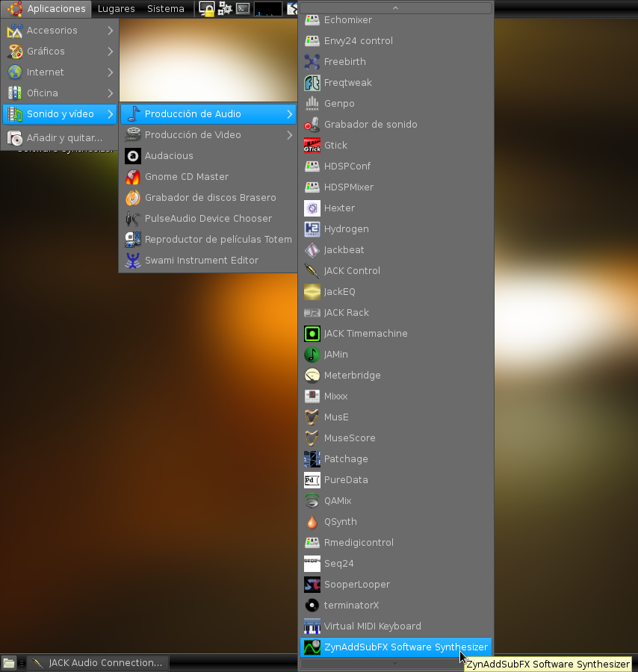Click the Hydrogen drum machine icon
Screen dimensions: 638x672
(x=312, y=229)
